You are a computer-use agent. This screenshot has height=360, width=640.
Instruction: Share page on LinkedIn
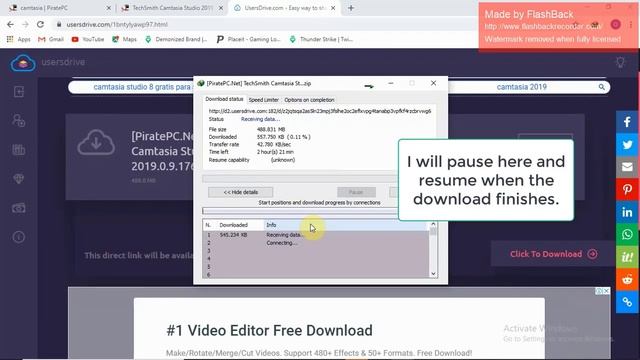[627, 212]
